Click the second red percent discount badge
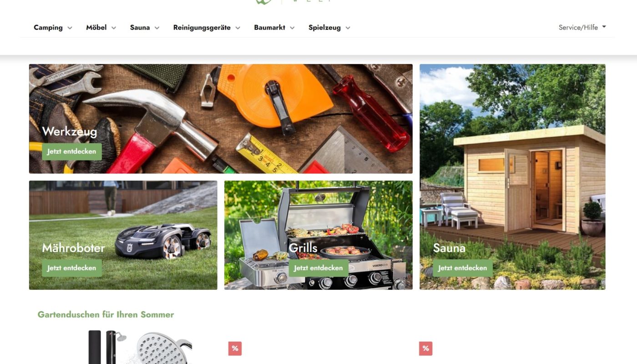Image resolution: width=637 pixels, height=364 pixels. [425, 349]
